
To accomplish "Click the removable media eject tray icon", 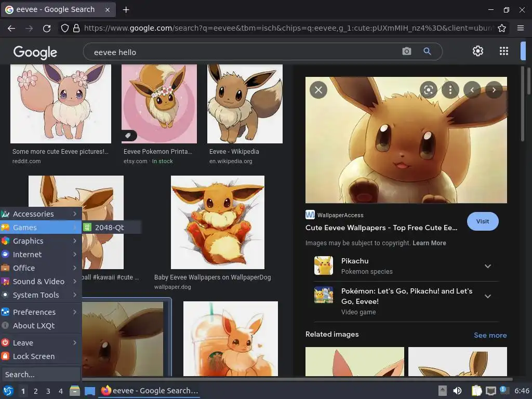I will click(443, 391).
